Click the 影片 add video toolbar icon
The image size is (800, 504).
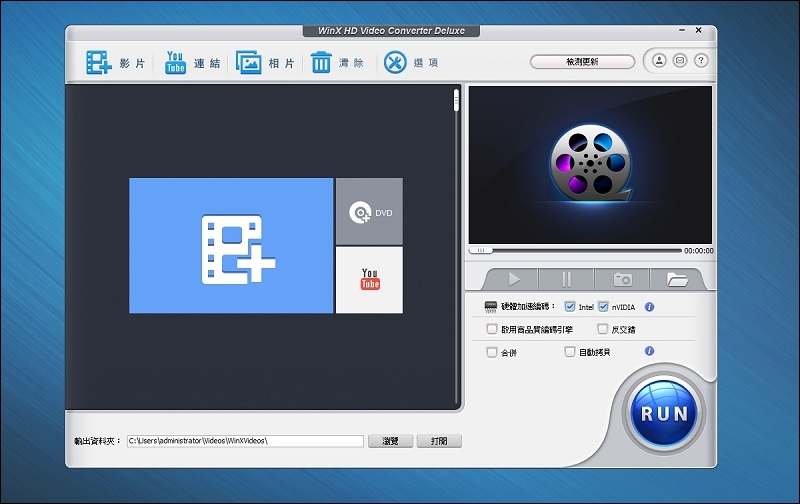click(x=99, y=63)
